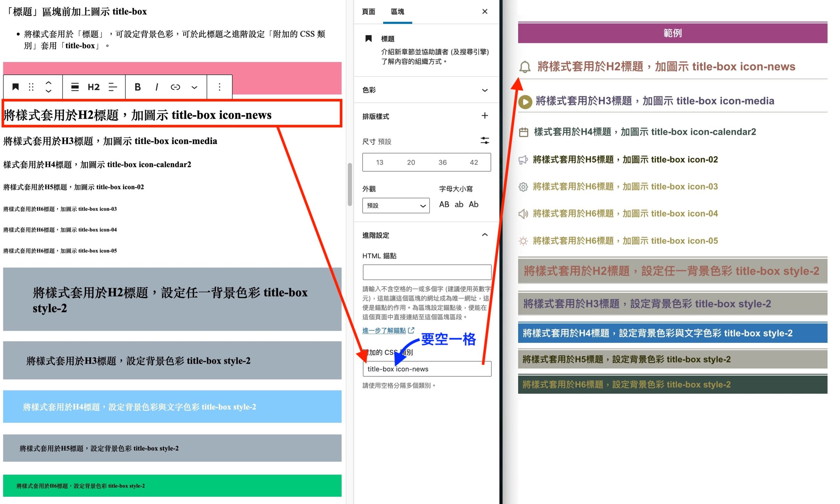Click the dark preview H6 style-2 heading bar

tap(673, 385)
